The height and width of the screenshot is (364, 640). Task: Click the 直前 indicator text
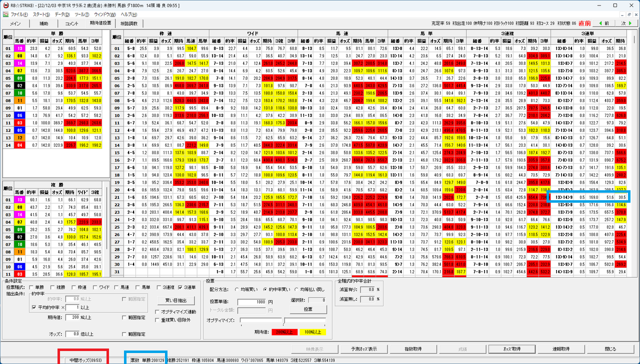[584, 23]
